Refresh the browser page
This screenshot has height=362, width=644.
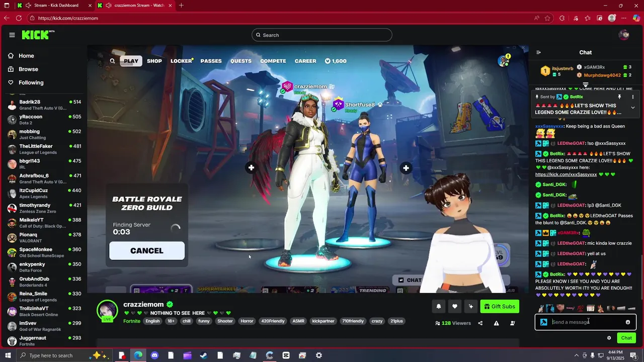[19, 18]
